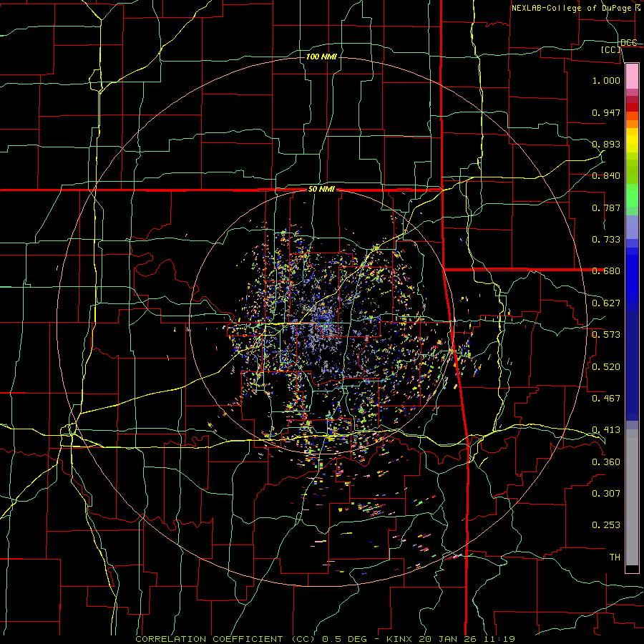Viewport: 644px width, 644px height.
Task: Click the [CC] label above the color bar
Action: tap(611, 49)
